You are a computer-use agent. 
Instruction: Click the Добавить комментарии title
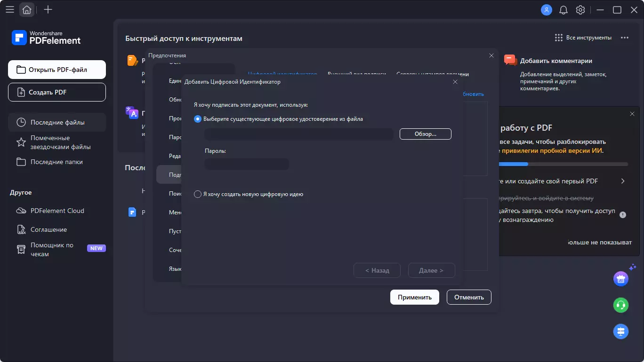tap(556, 61)
